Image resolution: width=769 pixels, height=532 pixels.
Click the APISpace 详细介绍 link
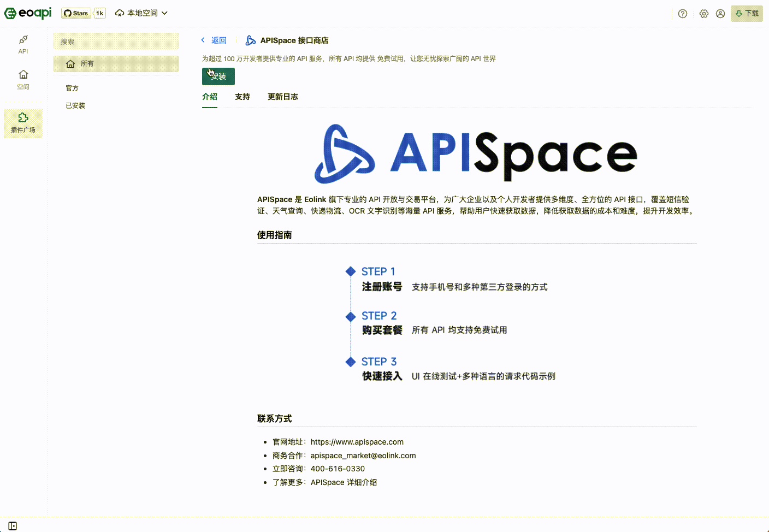click(x=344, y=482)
